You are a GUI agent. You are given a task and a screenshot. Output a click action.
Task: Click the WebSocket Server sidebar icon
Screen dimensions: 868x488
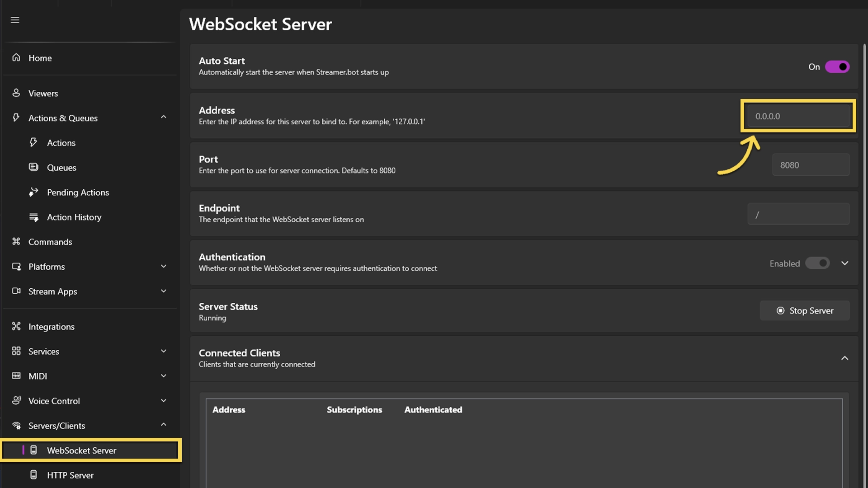point(33,450)
